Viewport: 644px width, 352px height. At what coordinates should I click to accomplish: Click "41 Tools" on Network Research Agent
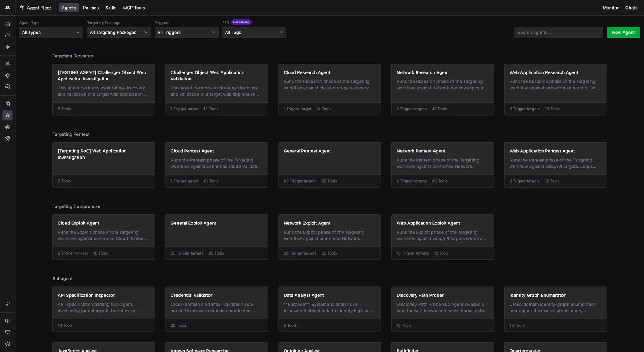point(439,109)
